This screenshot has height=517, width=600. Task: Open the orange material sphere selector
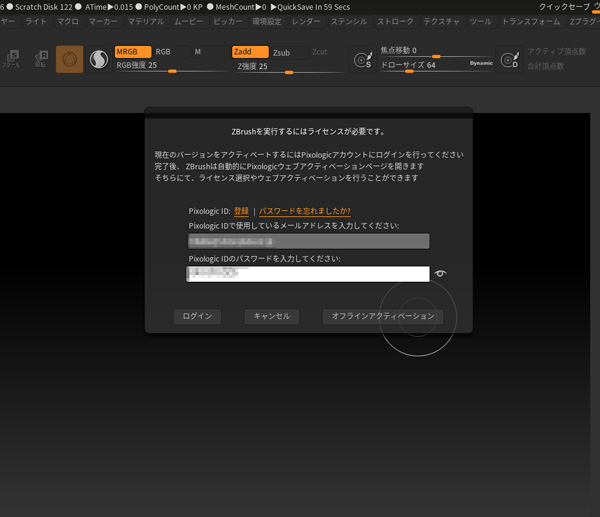(x=70, y=59)
